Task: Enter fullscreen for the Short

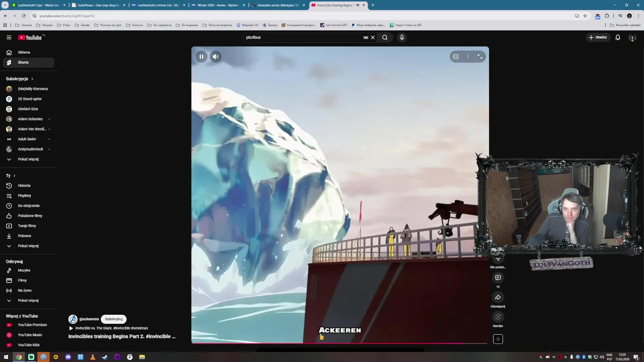Action: pos(480,57)
